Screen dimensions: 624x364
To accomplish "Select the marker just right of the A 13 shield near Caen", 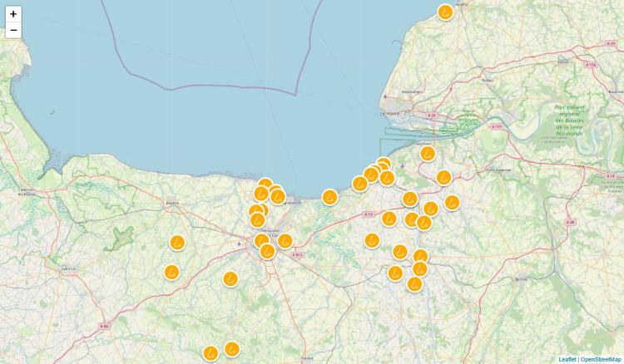I will click(x=389, y=219).
